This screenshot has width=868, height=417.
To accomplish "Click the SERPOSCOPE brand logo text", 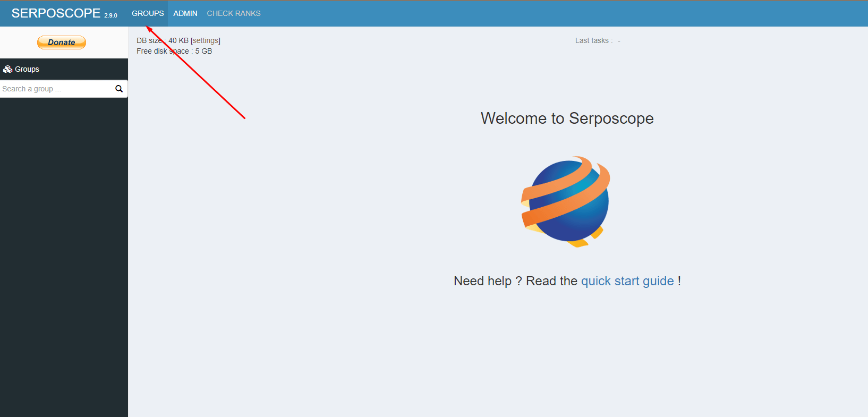I will (56, 13).
